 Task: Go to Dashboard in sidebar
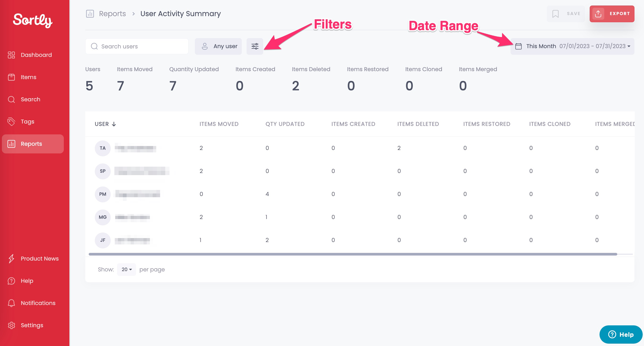(36, 55)
